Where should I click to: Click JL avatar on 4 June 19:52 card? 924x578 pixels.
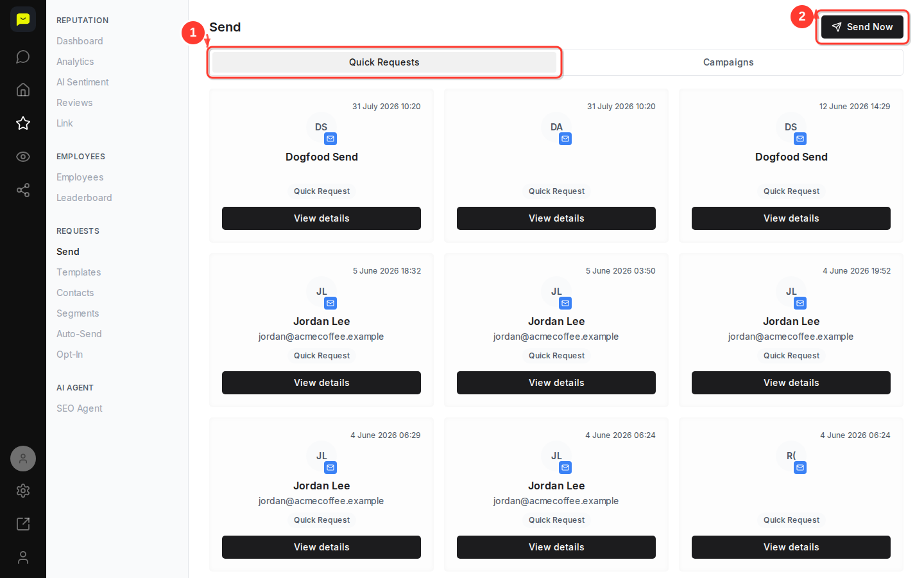[x=791, y=292]
